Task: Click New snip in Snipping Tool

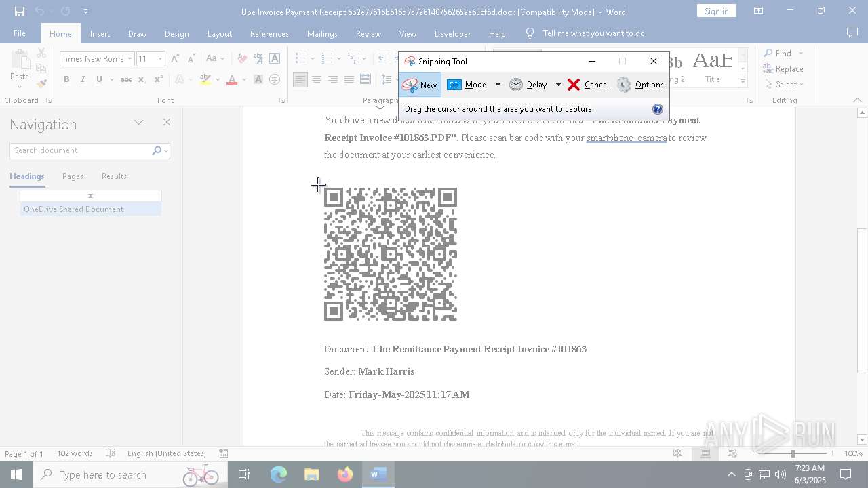Action: [420, 85]
